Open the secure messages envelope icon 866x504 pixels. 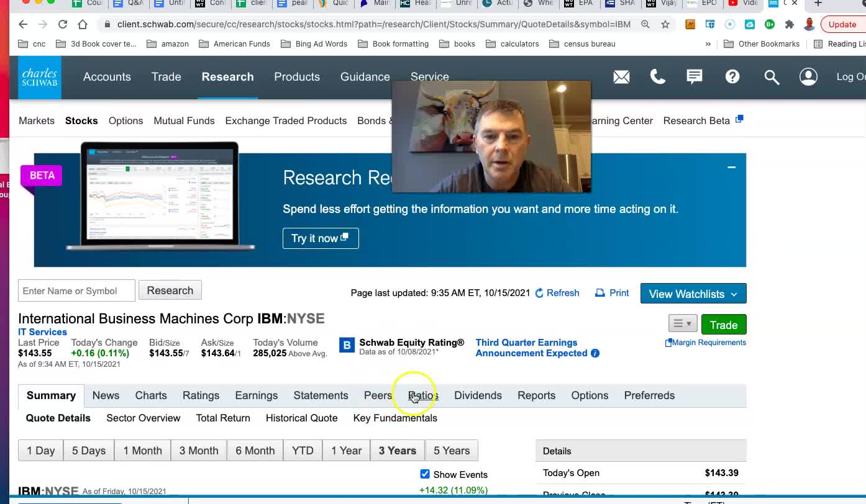point(621,77)
